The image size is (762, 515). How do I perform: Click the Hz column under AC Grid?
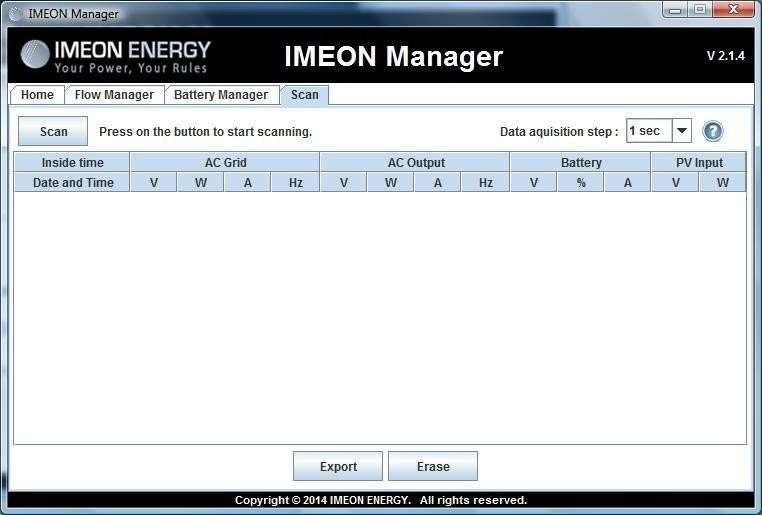pos(295,183)
